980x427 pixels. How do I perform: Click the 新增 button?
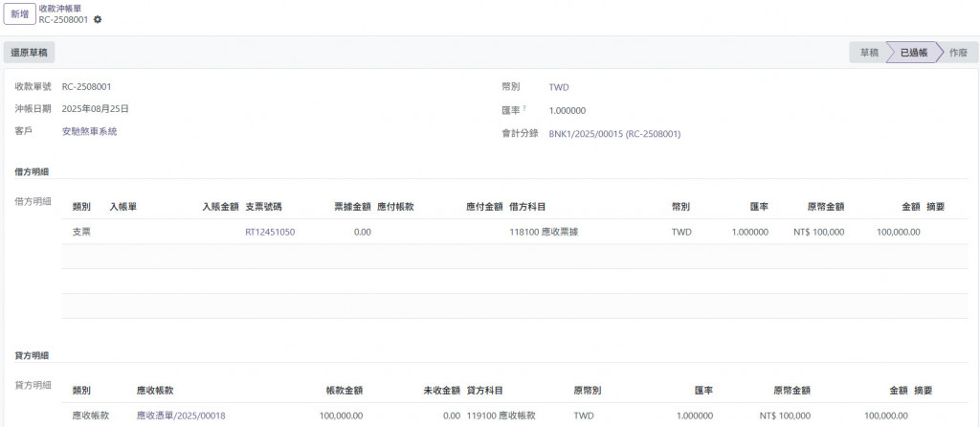point(19,13)
